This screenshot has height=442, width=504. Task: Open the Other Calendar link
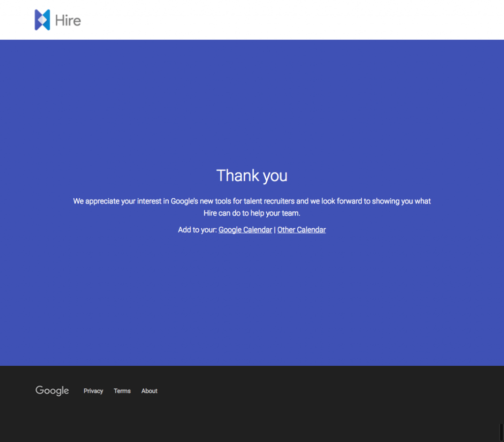point(302,230)
